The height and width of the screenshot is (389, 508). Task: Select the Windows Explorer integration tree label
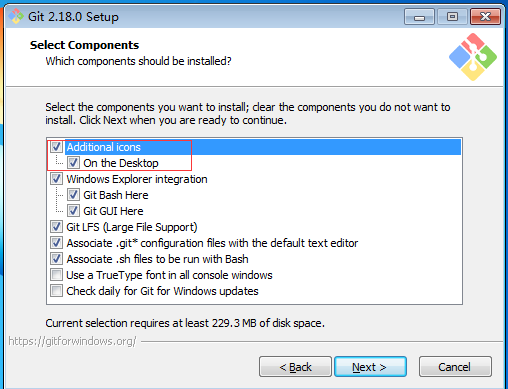point(137,179)
